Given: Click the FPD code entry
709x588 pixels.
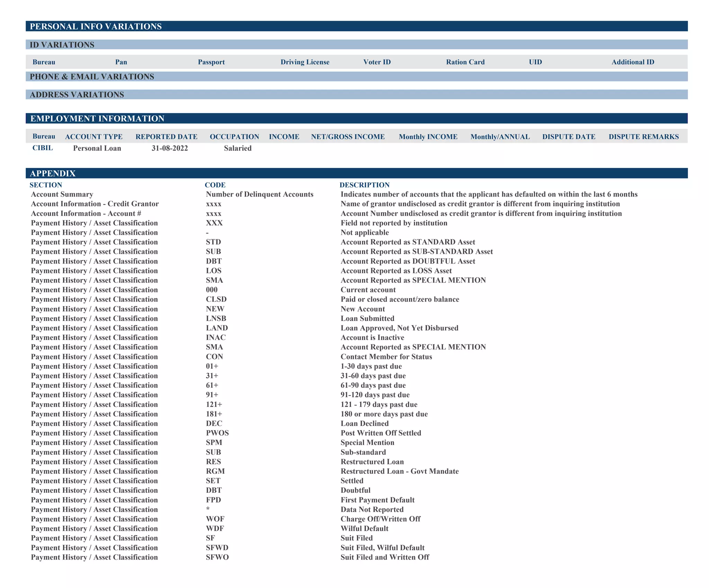Looking at the screenshot, I should [213, 500].
